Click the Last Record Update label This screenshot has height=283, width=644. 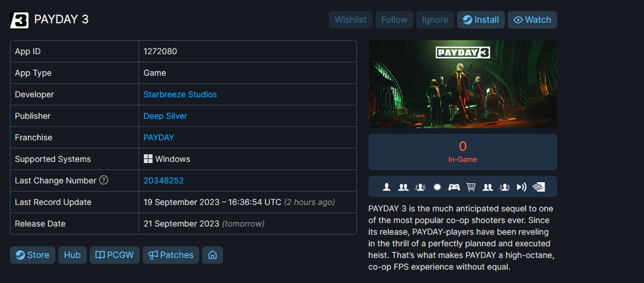[x=53, y=202]
